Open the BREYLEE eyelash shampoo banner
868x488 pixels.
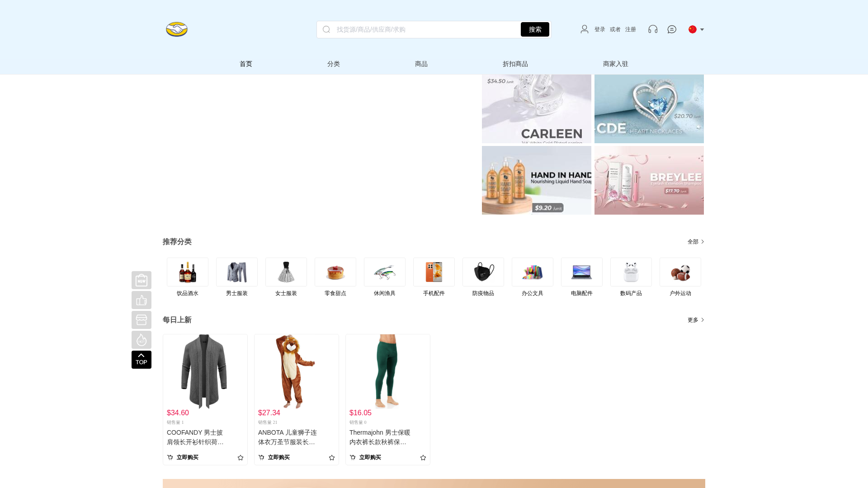pyautogui.click(x=649, y=180)
